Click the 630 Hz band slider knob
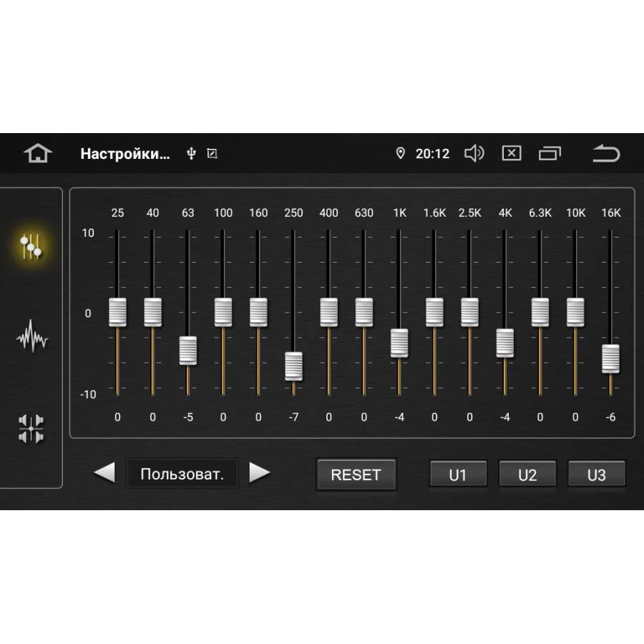 tap(364, 313)
